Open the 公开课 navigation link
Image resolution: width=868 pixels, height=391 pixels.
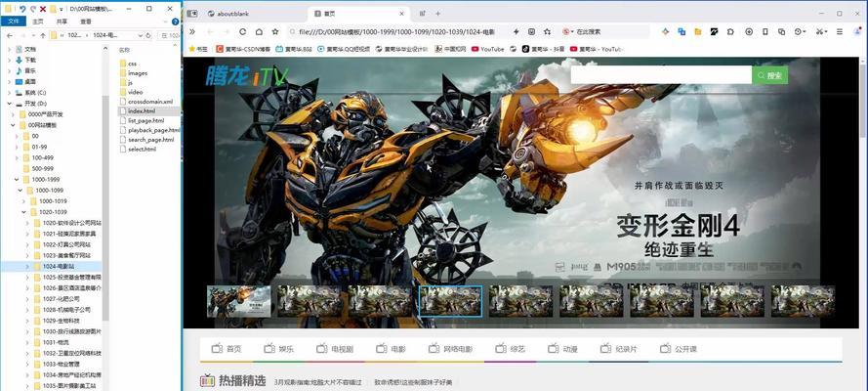click(679, 349)
